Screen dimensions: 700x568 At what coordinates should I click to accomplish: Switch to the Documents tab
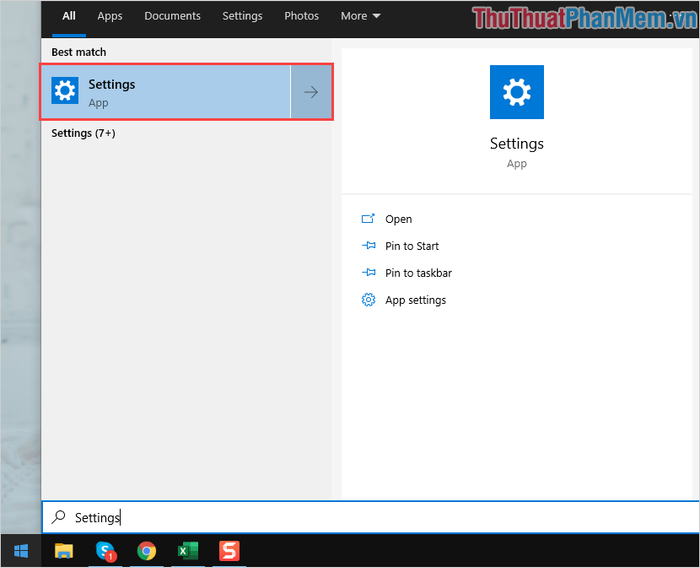coord(172,16)
